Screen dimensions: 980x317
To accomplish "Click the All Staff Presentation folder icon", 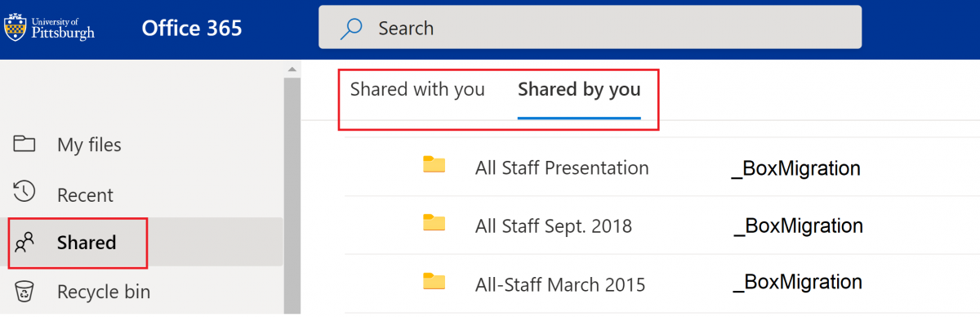I will coord(434,164).
